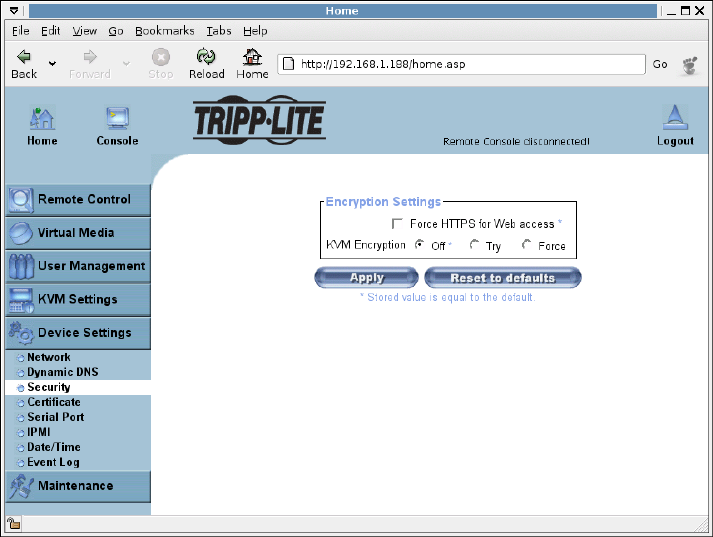713x537 pixels.
Task: Open the Network settings page
Action: pyautogui.click(x=49, y=357)
